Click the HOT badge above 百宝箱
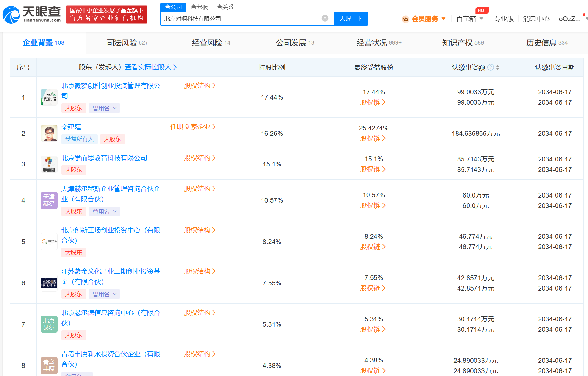 pos(482,10)
